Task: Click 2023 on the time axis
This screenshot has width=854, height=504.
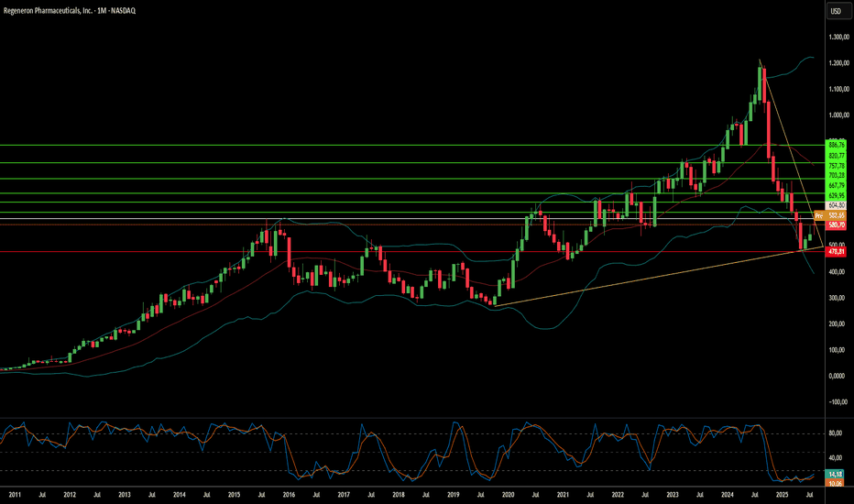Action: 673,495
